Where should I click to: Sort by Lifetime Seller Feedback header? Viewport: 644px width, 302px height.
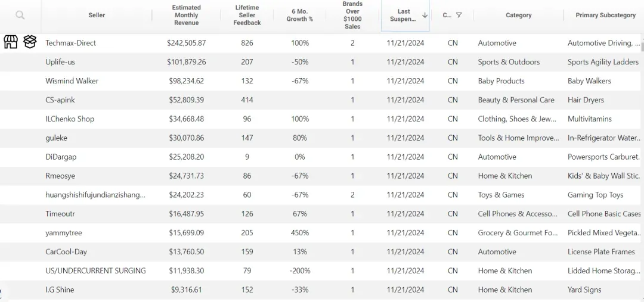coord(247,15)
